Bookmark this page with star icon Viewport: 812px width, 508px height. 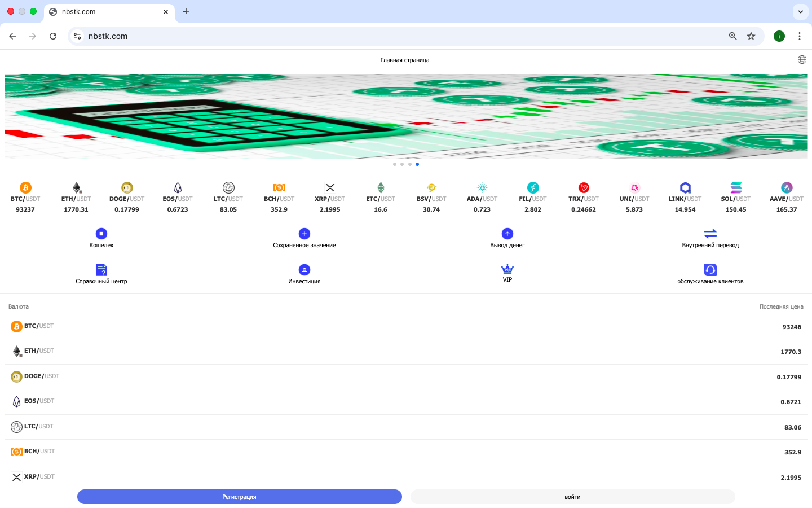(x=751, y=36)
